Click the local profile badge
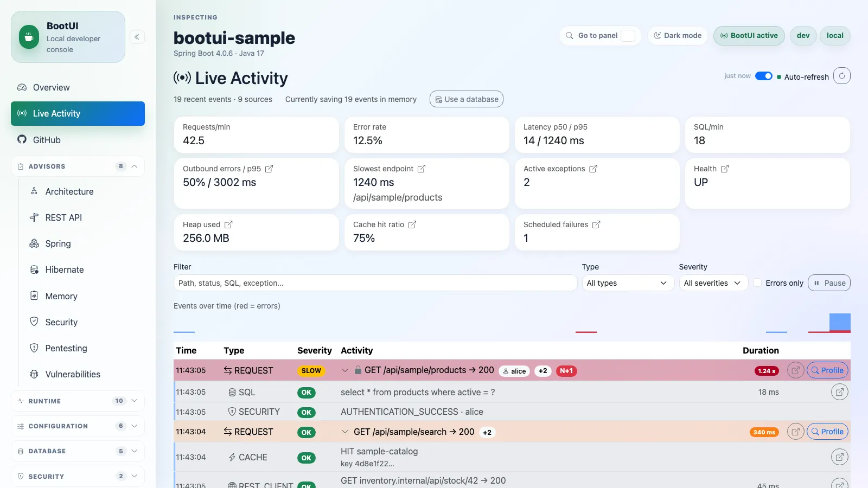Image resolution: width=868 pixels, height=488 pixels. tap(835, 36)
